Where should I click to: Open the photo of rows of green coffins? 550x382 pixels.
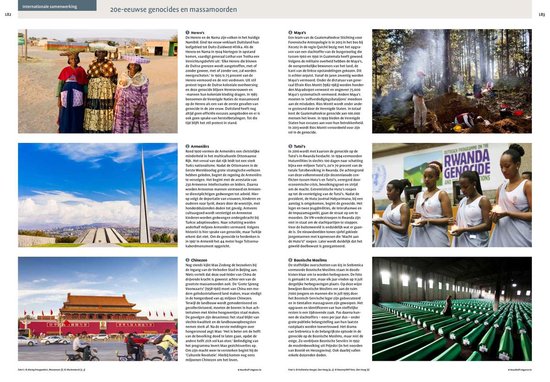(x=452, y=309)
